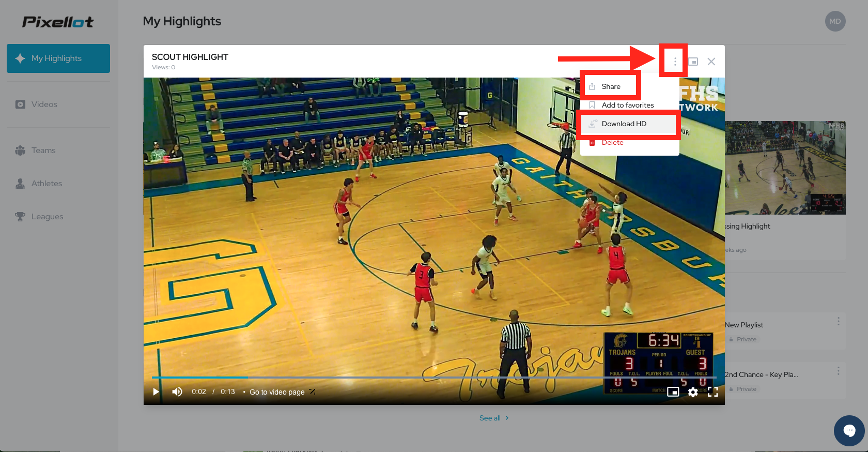Go to Leagues in sidebar
The image size is (868, 452).
tap(58, 217)
